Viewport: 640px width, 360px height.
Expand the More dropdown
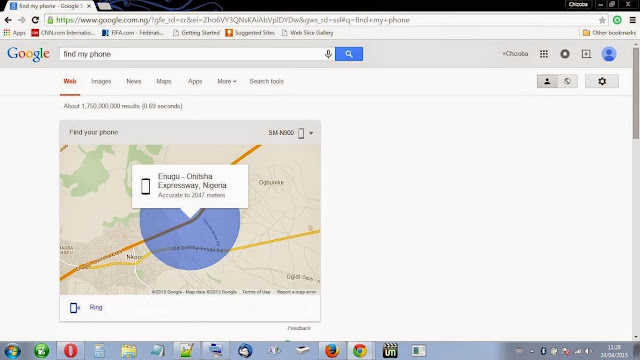coord(227,81)
